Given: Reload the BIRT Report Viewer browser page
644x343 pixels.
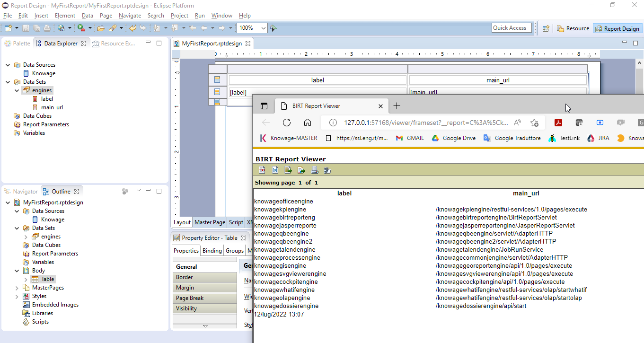Looking at the screenshot, I should click(x=286, y=123).
